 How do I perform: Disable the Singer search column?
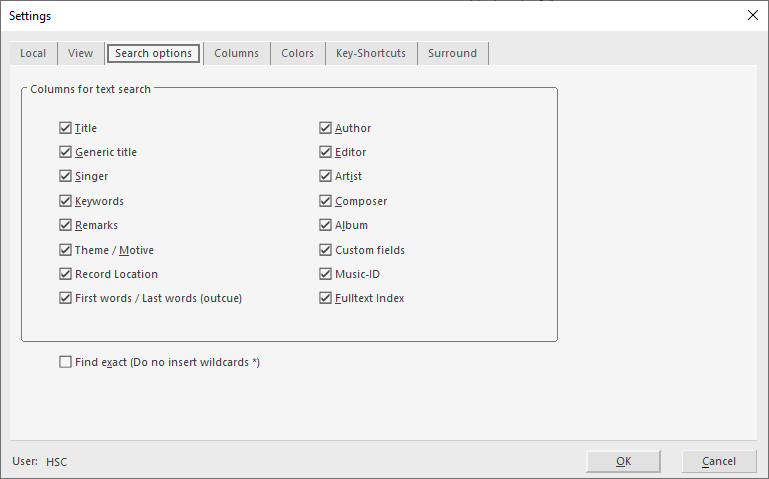(x=66, y=176)
